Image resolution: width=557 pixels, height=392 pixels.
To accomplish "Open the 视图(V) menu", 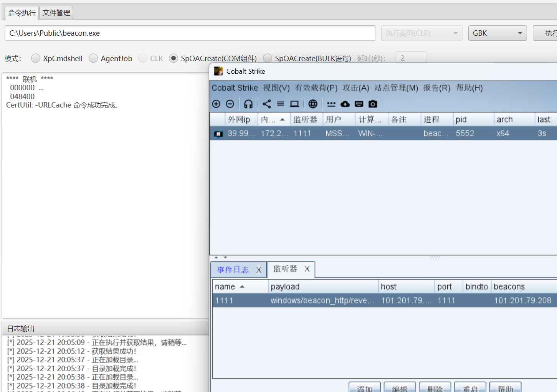I will coord(276,88).
